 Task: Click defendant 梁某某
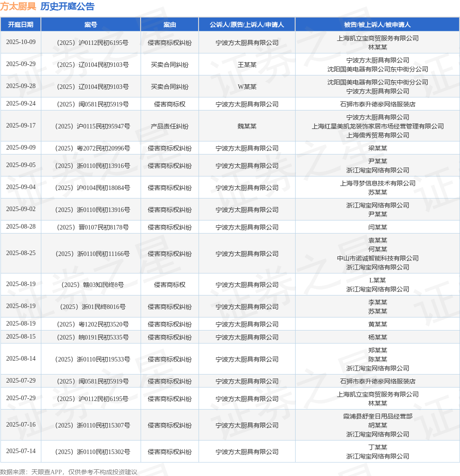pyautogui.click(x=377, y=148)
